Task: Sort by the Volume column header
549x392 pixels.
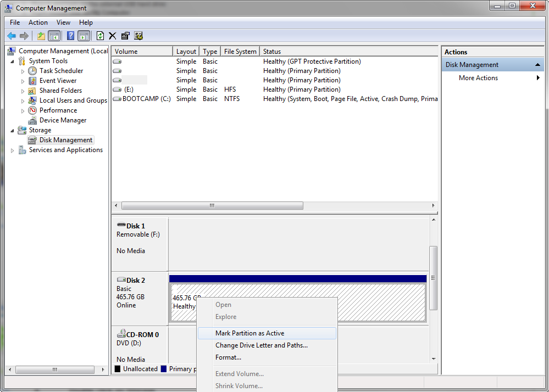Action: click(142, 52)
